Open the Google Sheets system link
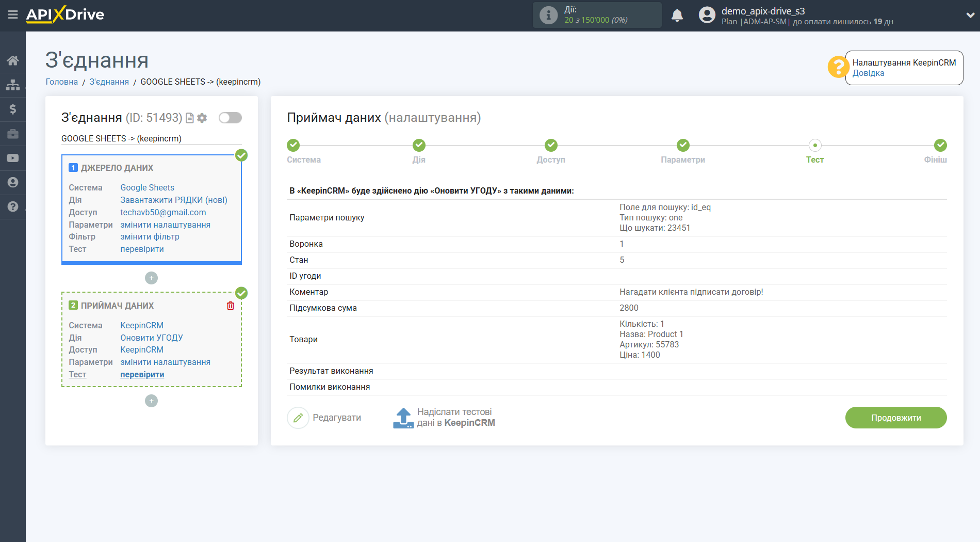 (x=147, y=188)
